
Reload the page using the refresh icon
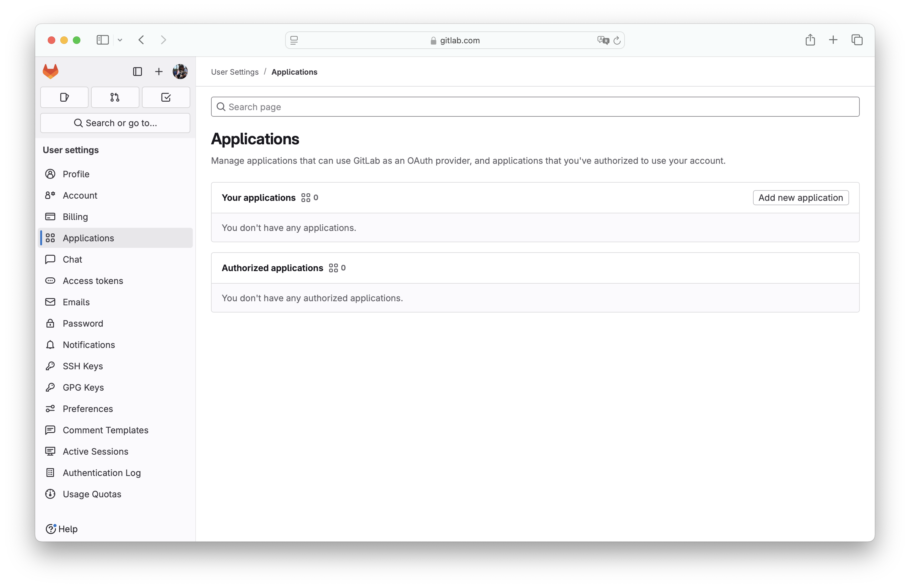pyautogui.click(x=617, y=40)
